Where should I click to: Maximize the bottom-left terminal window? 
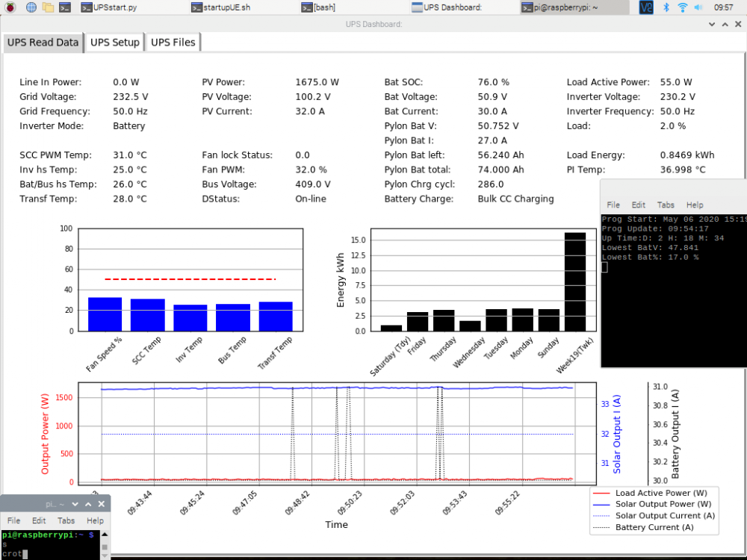coord(88,504)
